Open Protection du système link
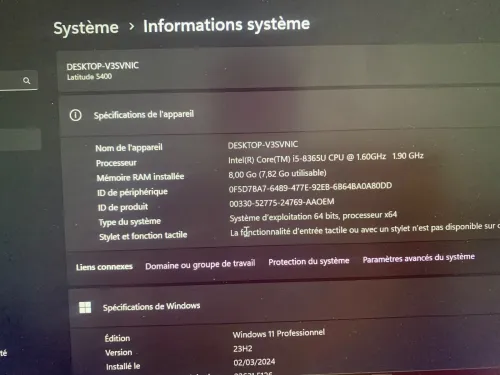The height and width of the screenshot is (375, 500). [309, 261]
